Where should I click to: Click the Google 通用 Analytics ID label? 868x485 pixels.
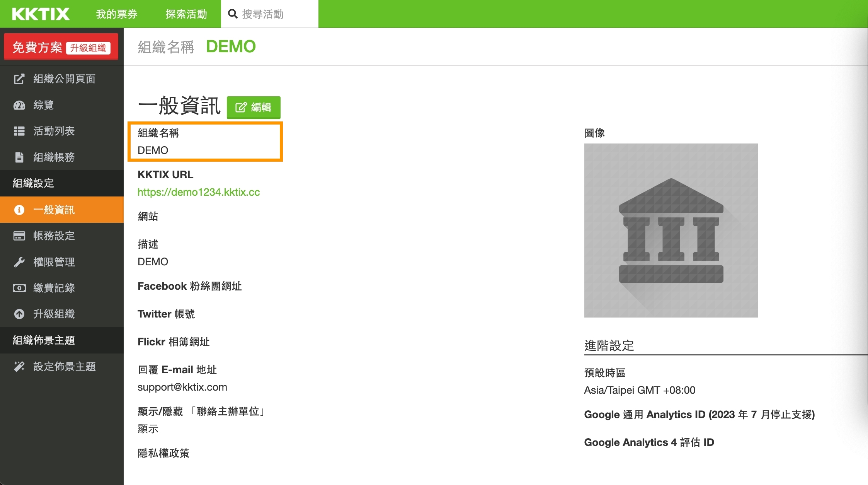700,415
